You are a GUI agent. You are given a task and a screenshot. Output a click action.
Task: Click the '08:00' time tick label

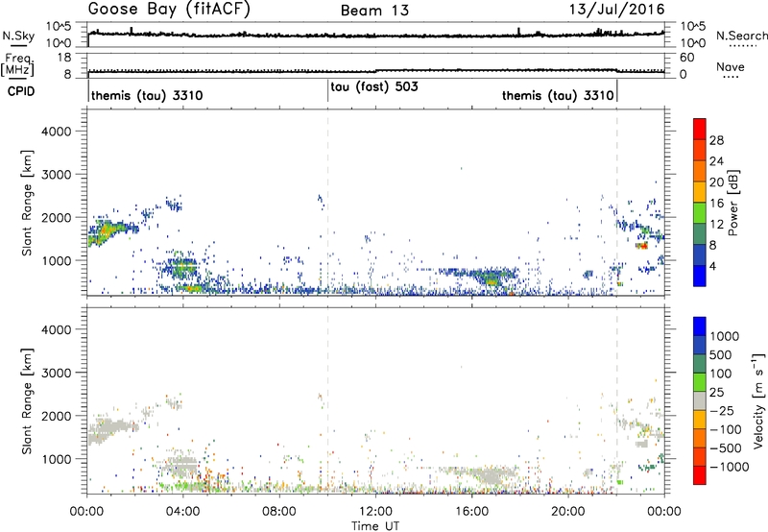[279, 512]
